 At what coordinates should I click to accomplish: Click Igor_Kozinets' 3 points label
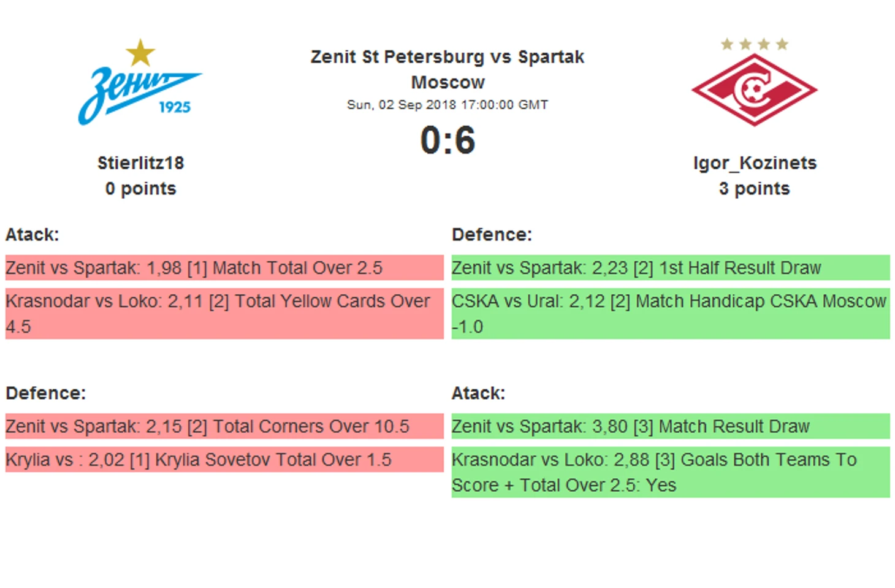pyautogui.click(x=755, y=189)
